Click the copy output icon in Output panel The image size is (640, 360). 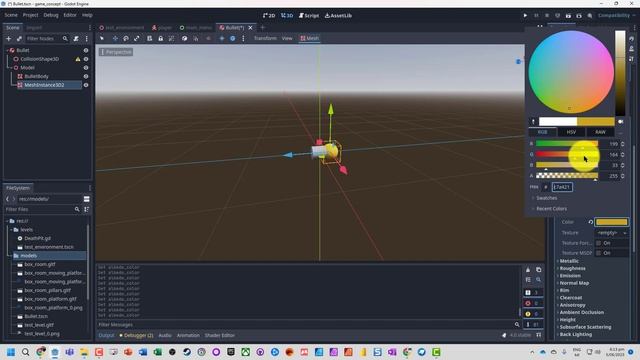538,270
